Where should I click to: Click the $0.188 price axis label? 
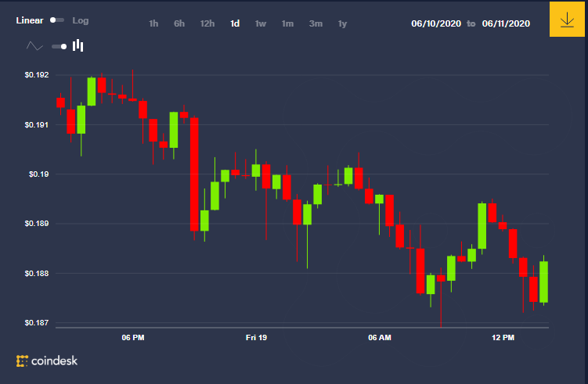[x=37, y=274]
